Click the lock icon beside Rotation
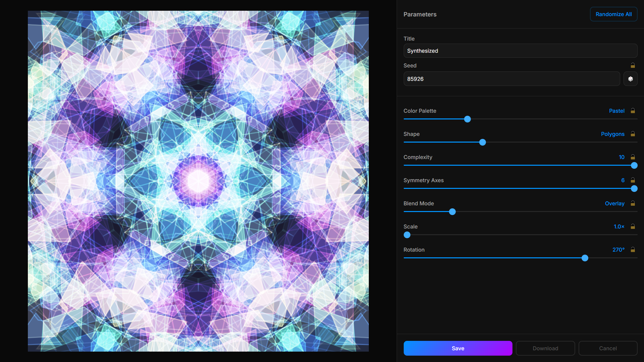Viewport: 644px width, 362px height. (x=633, y=249)
